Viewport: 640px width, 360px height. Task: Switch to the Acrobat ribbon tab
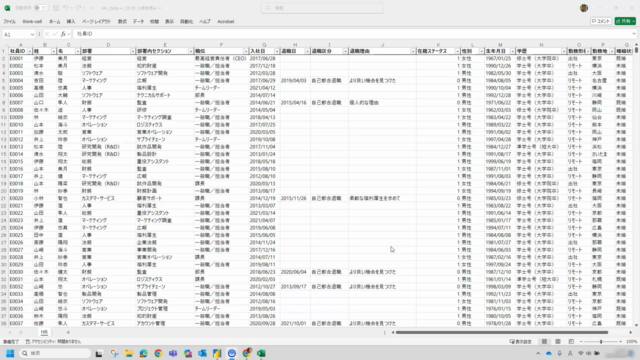click(x=226, y=21)
